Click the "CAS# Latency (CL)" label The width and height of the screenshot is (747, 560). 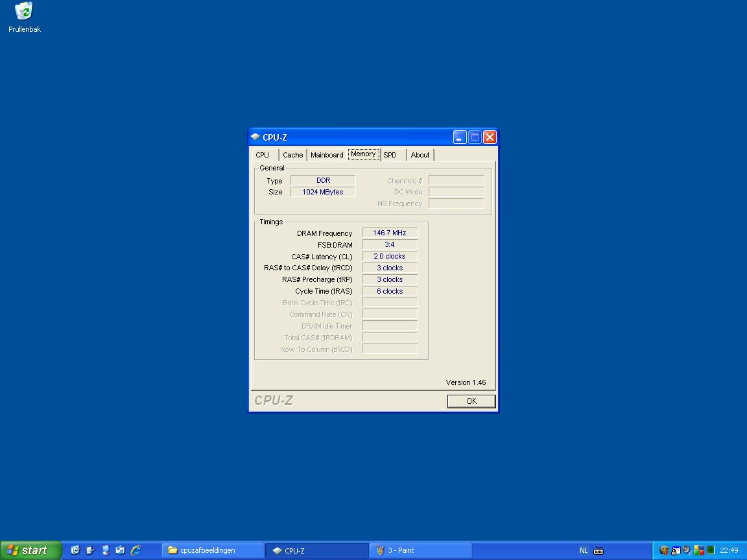322,257
